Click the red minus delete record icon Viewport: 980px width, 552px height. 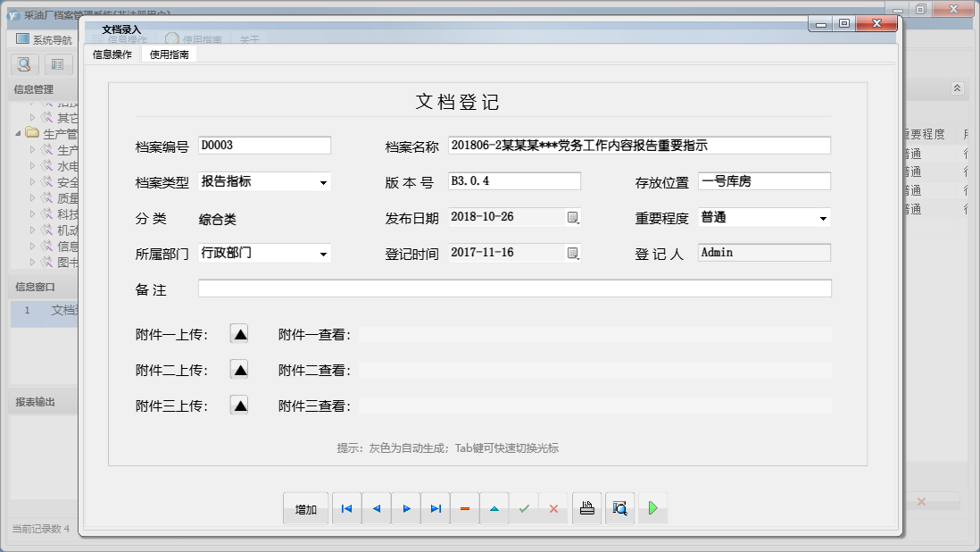click(465, 508)
